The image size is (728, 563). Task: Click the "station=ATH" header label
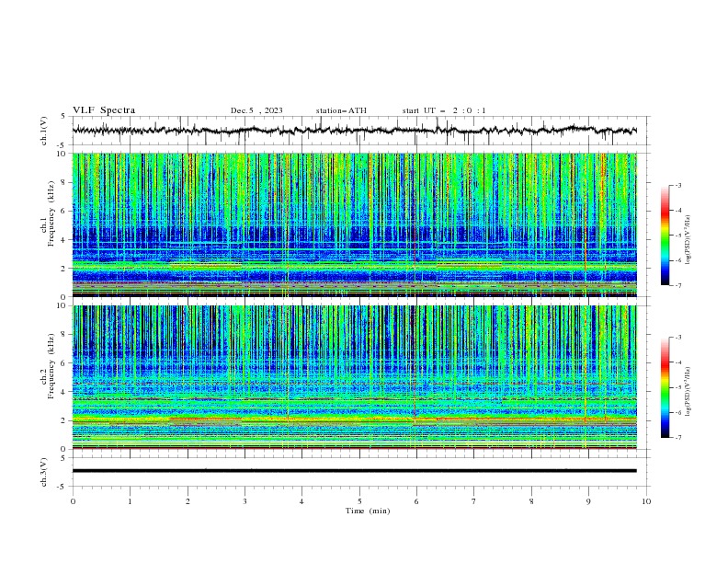(341, 110)
